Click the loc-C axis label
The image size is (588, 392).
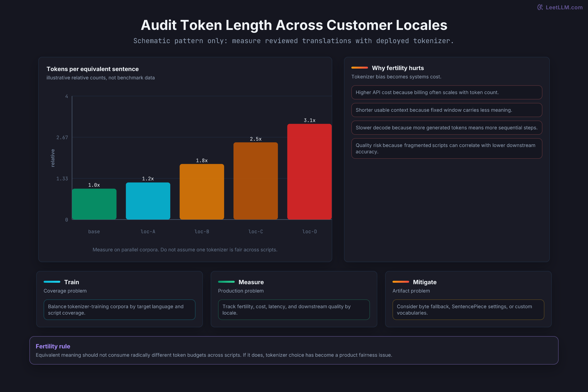256,232
